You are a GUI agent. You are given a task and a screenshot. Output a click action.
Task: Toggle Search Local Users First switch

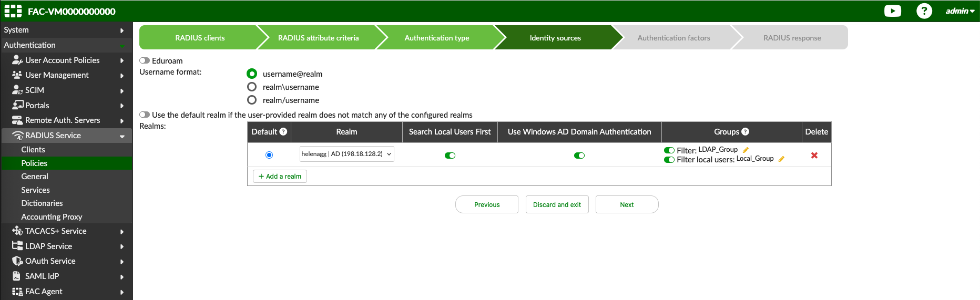[x=450, y=156]
